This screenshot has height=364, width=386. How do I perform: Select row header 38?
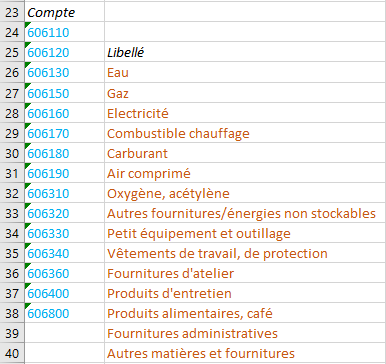point(12,313)
